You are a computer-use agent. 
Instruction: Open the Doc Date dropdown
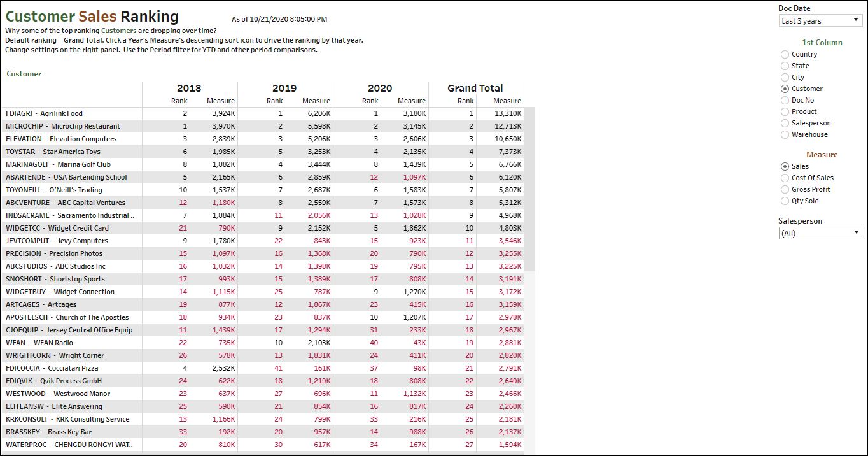821,21
